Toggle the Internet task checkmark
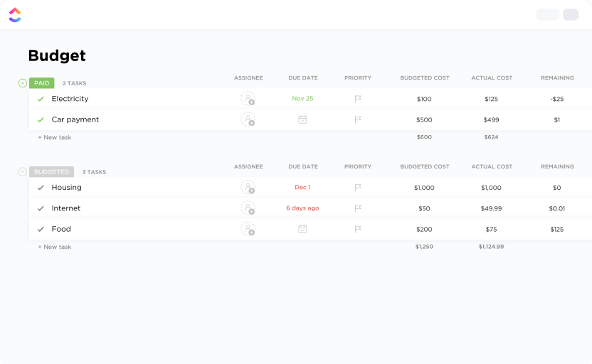 (41, 208)
